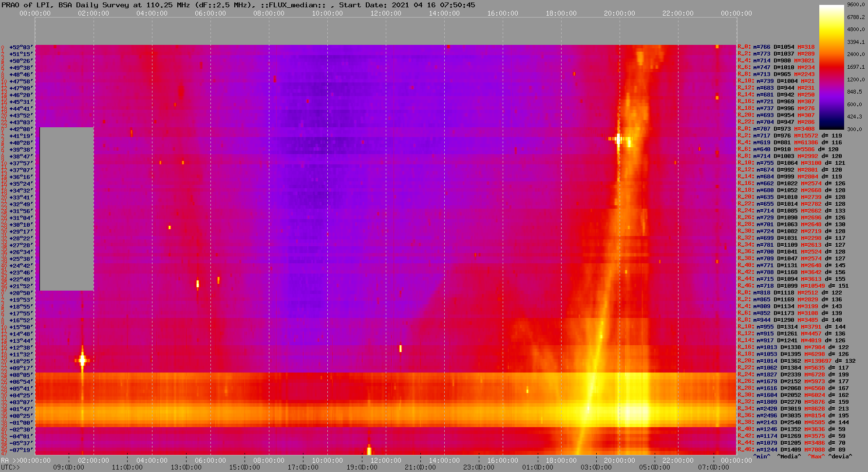Click the +00°25' declination label
Image resolution: width=868 pixels, height=472 pixels.
(x=21, y=416)
